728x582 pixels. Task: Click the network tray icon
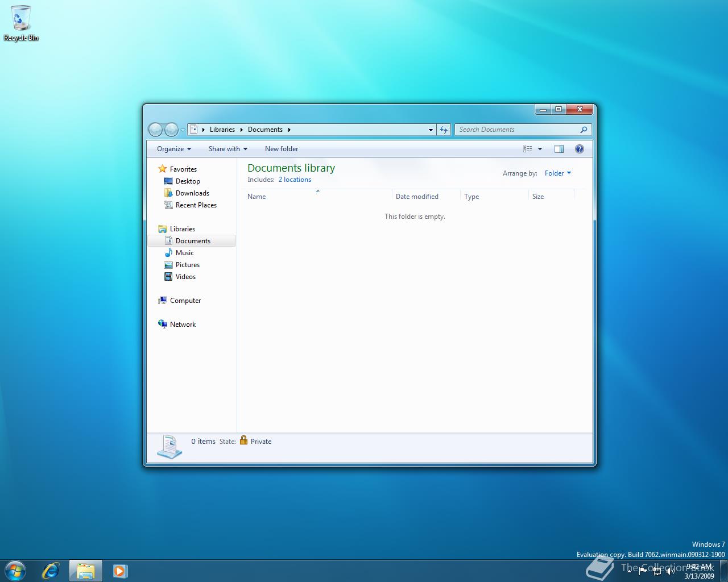tap(657, 571)
